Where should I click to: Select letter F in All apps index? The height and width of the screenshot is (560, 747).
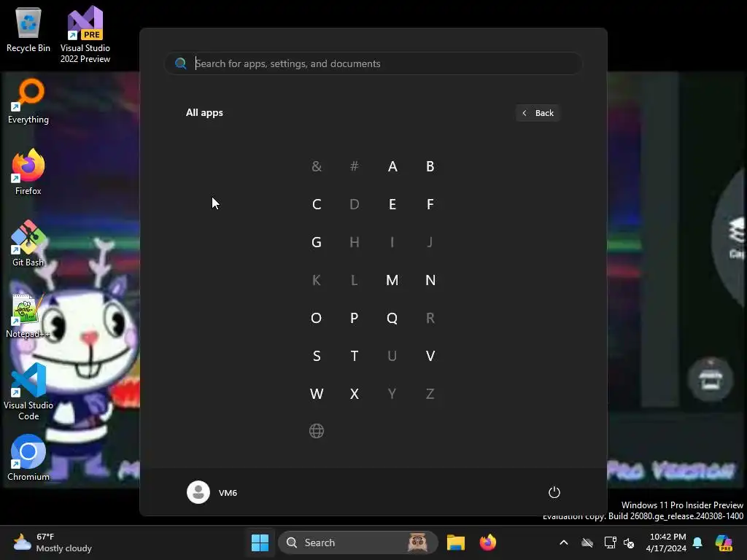tap(430, 204)
